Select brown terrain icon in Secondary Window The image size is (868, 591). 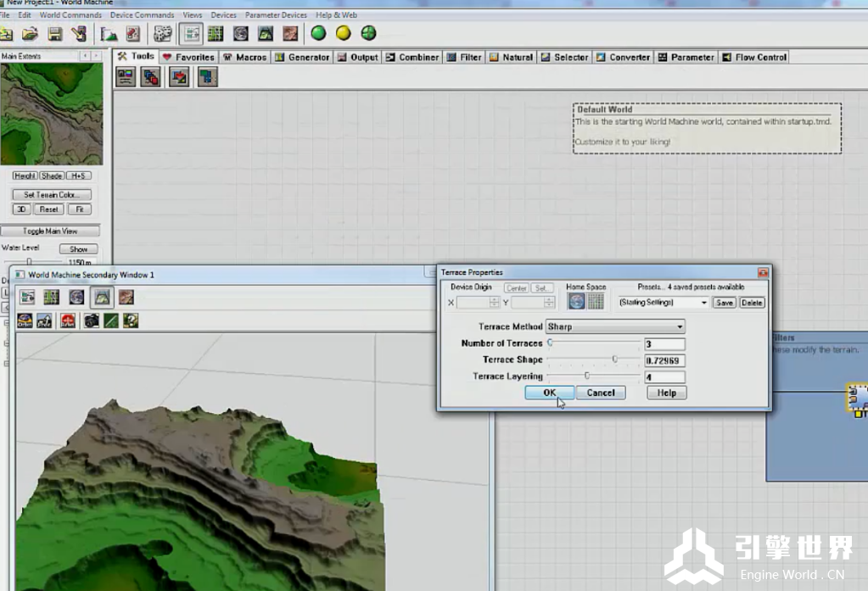pos(126,297)
